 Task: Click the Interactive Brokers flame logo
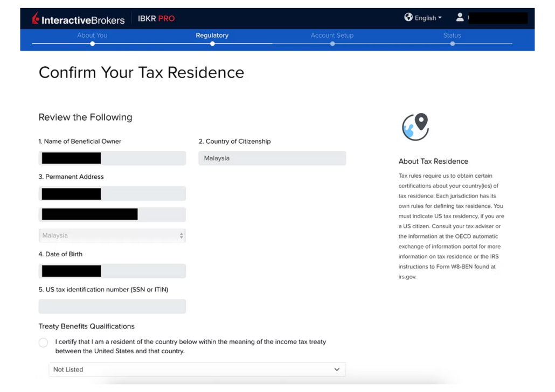pos(36,18)
